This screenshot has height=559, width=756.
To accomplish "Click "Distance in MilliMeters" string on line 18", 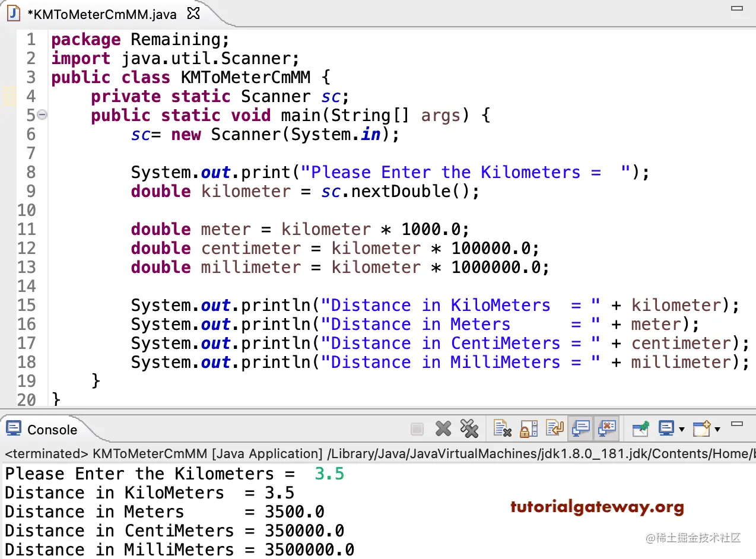I will tap(460, 363).
